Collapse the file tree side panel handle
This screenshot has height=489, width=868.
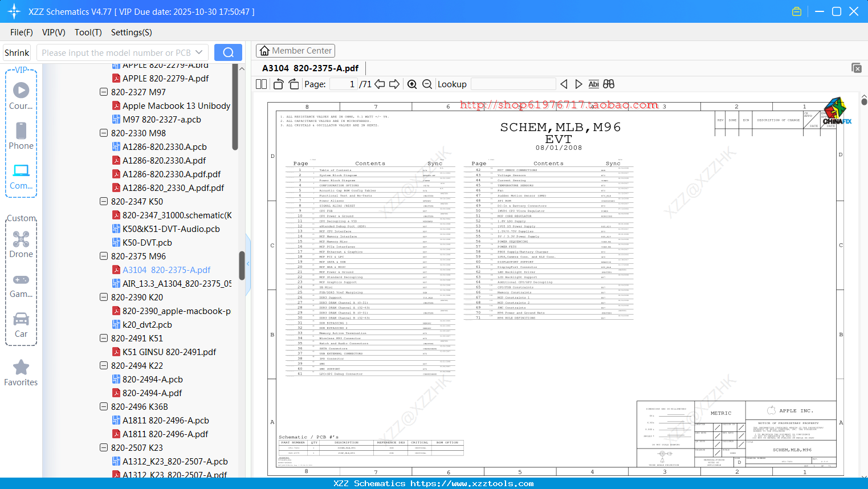248,263
